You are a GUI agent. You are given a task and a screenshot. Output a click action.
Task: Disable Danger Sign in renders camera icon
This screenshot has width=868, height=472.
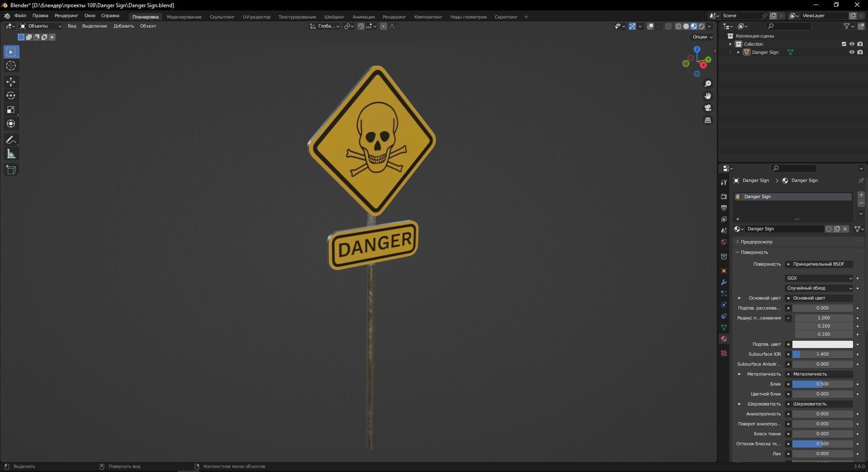860,52
